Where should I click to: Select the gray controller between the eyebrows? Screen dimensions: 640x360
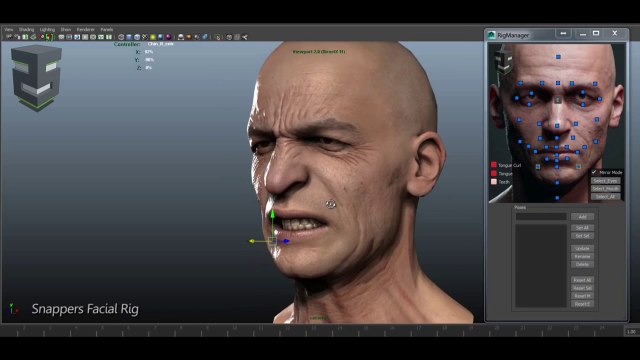coord(558,100)
